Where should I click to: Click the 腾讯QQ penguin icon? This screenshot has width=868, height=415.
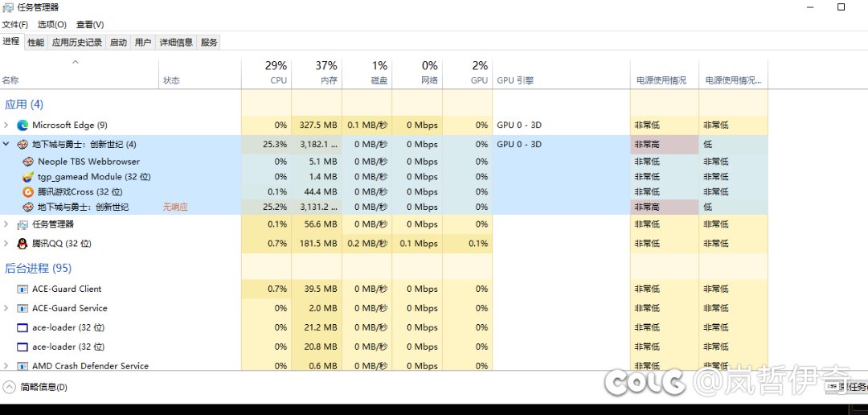[23, 244]
